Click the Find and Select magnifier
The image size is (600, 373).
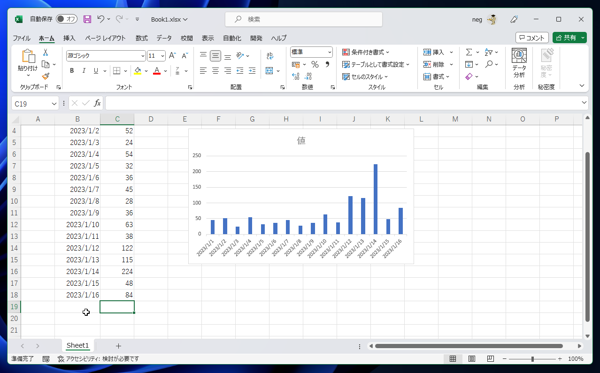coord(489,64)
